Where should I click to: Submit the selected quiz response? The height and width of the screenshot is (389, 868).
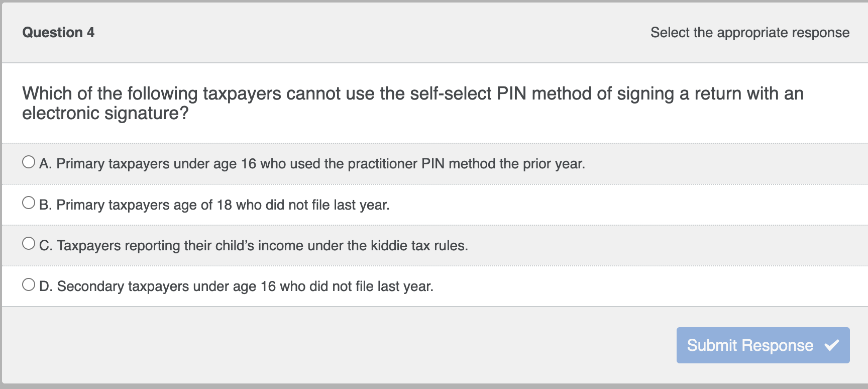tap(762, 345)
